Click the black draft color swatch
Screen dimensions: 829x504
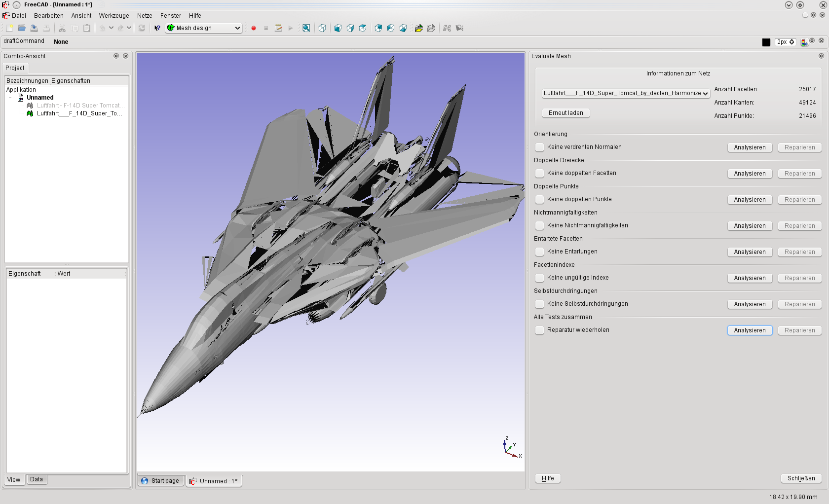pyautogui.click(x=766, y=42)
